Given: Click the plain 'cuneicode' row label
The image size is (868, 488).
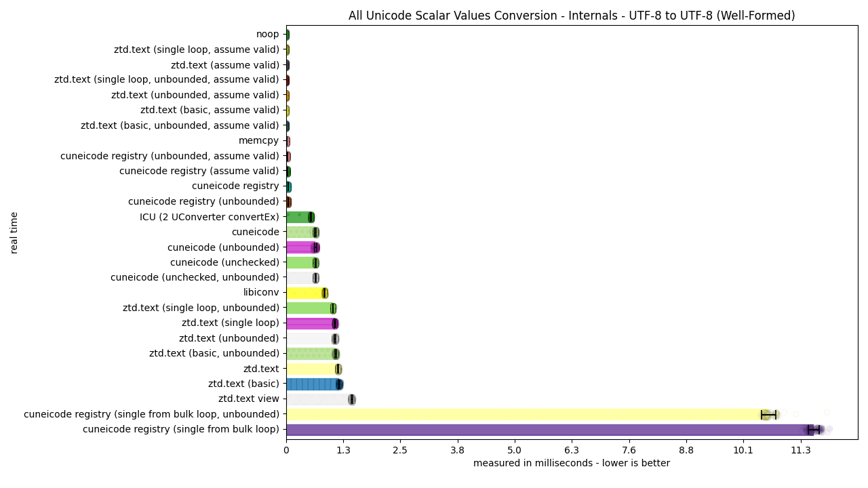Looking at the screenshot, I should pos(256,232).
